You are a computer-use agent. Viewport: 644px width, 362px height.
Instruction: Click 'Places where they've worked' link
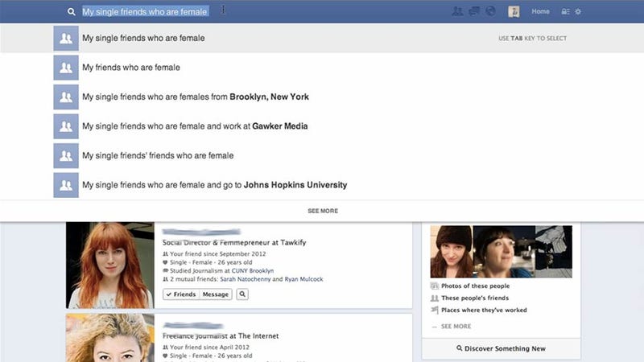click(484, 311)
